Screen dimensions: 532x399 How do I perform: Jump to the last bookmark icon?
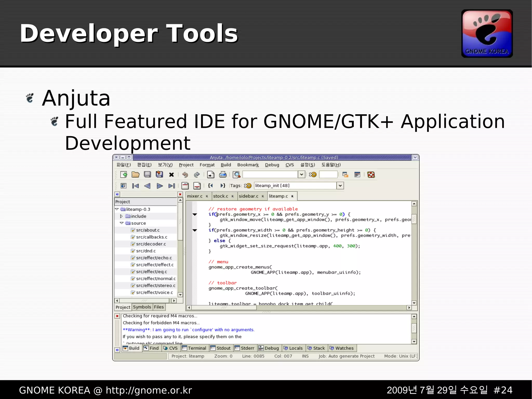[x=172, y=186]
